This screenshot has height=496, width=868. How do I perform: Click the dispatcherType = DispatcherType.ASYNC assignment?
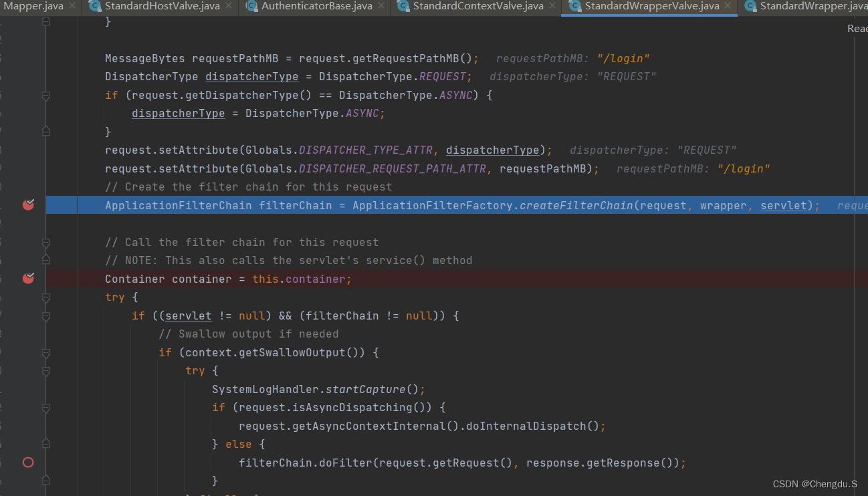tap(258, 113)
